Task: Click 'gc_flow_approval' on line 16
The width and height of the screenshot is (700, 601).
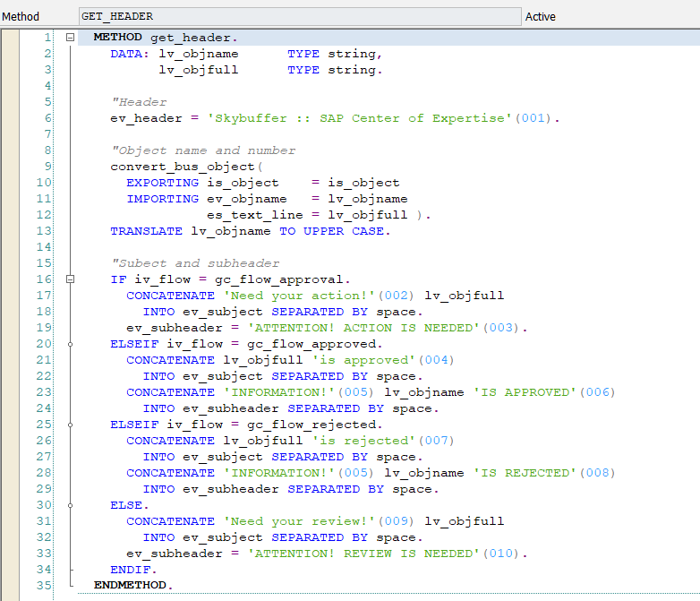Action: point(279,279)
